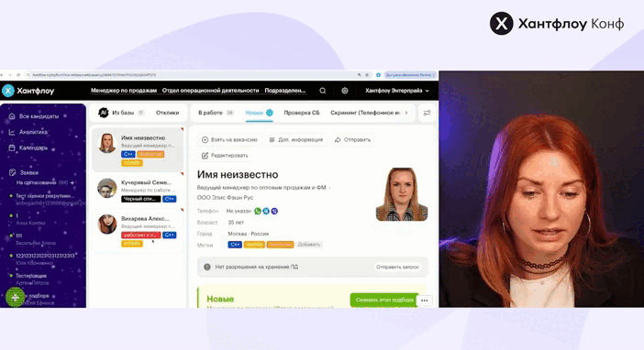This screenshot has width=644, height=350.
Task: Click the Заявки requests icon
Action: tap(12, 172)
